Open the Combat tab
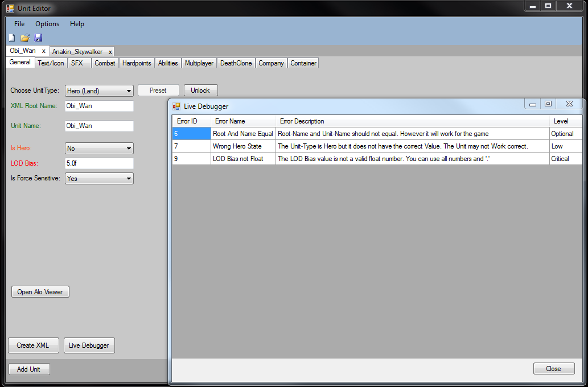 105,63
